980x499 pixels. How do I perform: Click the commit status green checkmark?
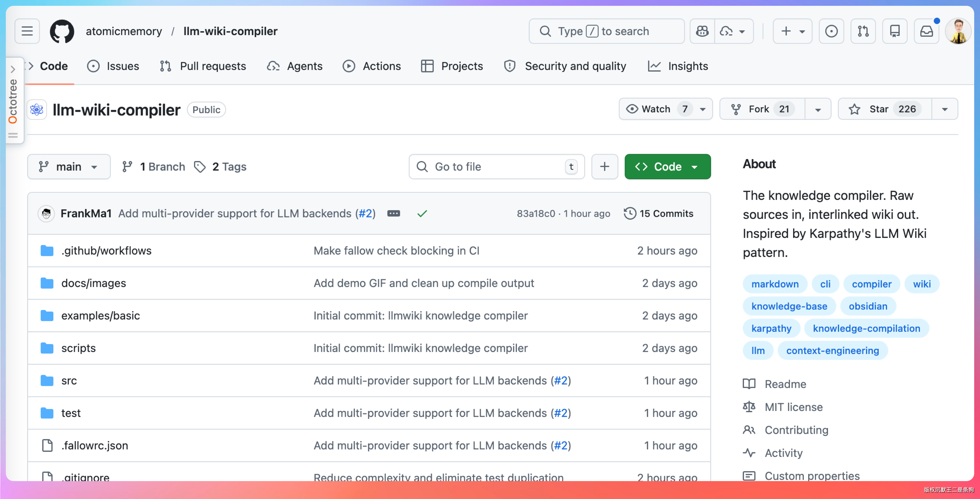[x=422, y=214]
